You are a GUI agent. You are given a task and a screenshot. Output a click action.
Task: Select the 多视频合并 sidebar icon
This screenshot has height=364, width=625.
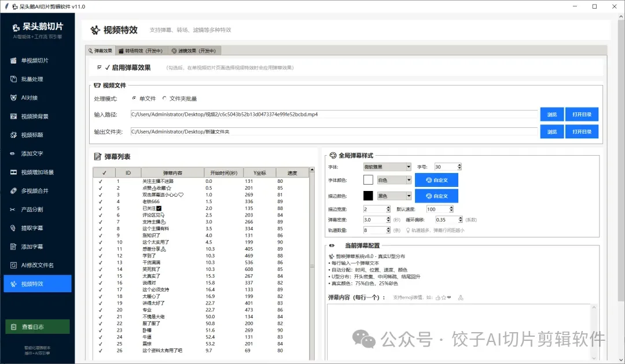(x=13, y=190)
